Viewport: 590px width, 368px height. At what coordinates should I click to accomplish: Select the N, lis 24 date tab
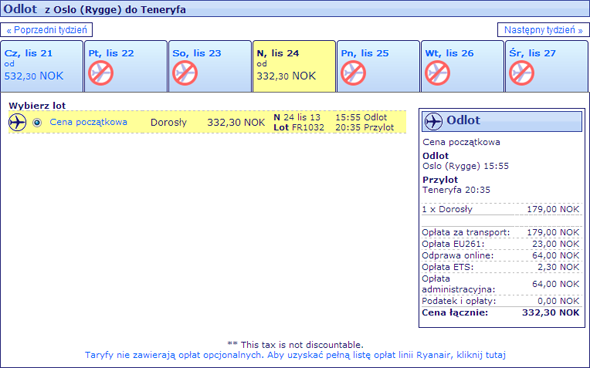pyautogui.click(x=294, y=66)
